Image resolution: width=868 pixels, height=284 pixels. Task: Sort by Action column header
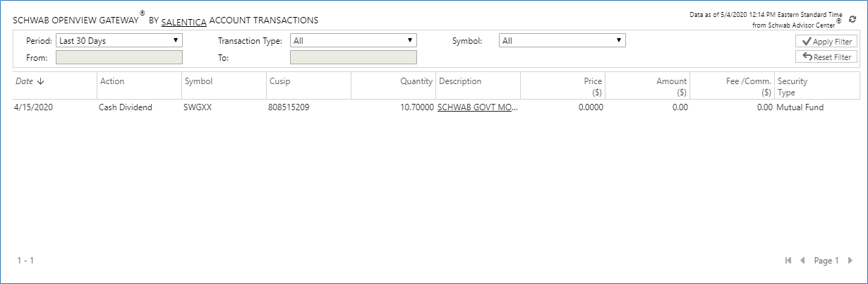[x=112, y=81]
